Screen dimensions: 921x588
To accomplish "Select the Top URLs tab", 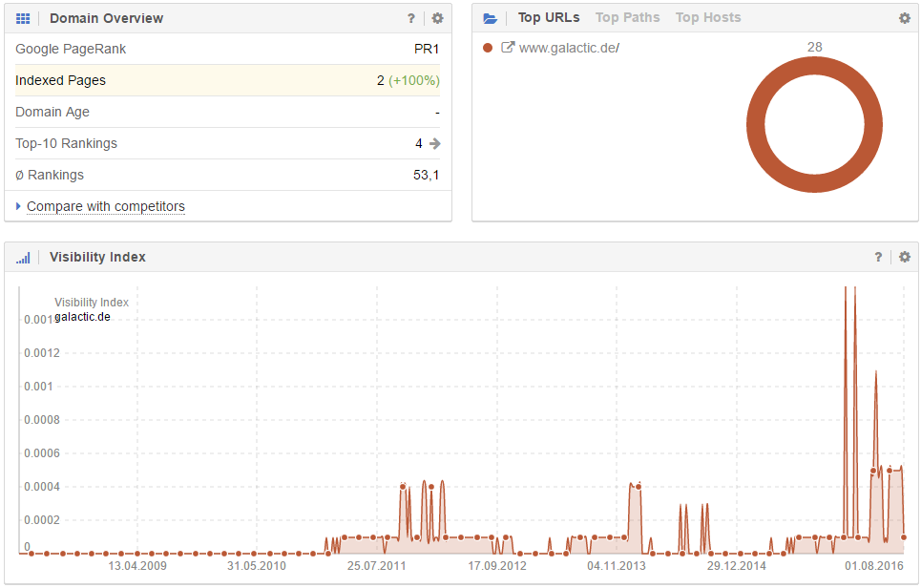I will point(549,17).
